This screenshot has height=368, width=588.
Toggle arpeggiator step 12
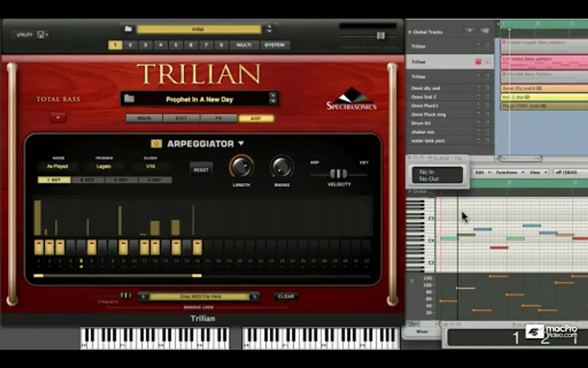point(155,247)
